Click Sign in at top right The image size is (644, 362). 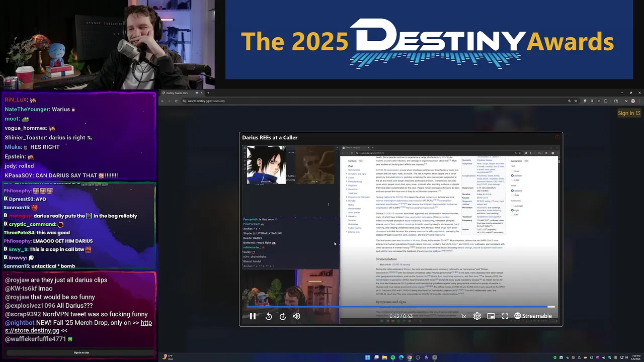(x=629, y=113)
